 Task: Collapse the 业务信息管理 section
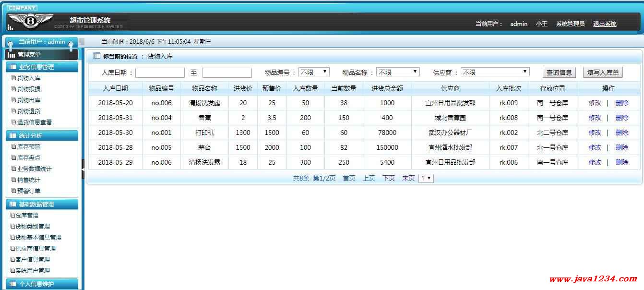click(41, 67)
